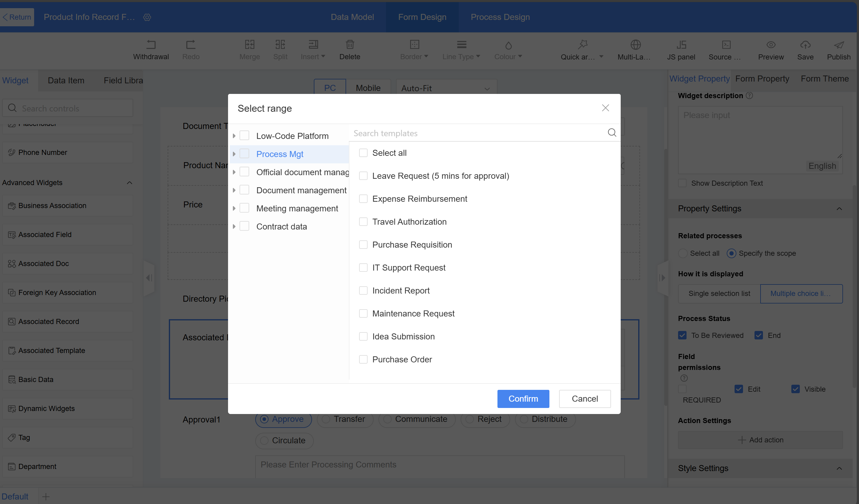Click the search templates magnifier icon

(612, 133)
